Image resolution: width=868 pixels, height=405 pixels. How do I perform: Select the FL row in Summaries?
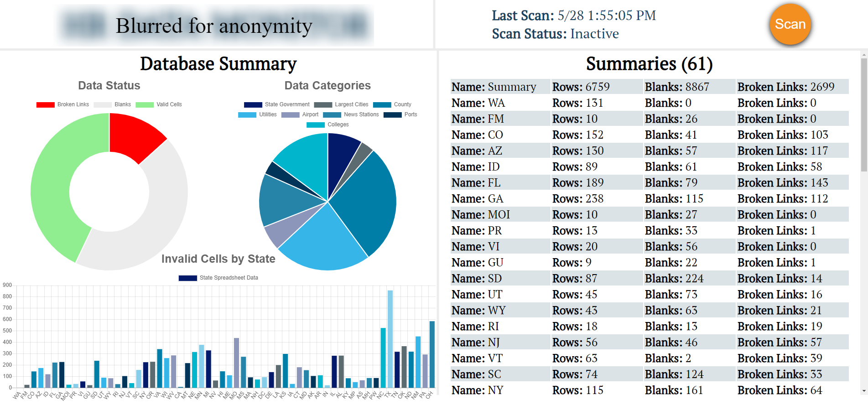coord(649,182)
